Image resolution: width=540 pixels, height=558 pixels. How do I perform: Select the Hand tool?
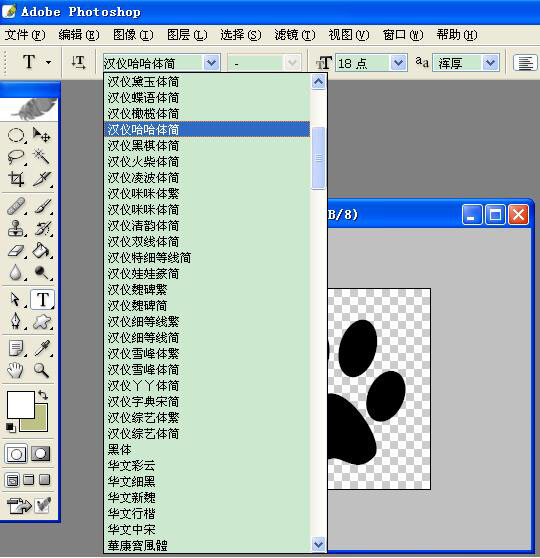pyautogui.click(x=16, y=370)
